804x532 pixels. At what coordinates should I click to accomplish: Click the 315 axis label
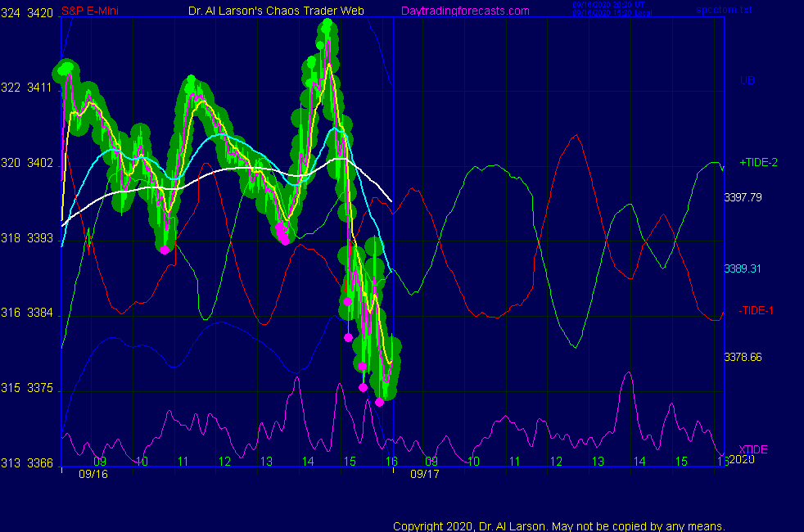(x=11, y=388)
